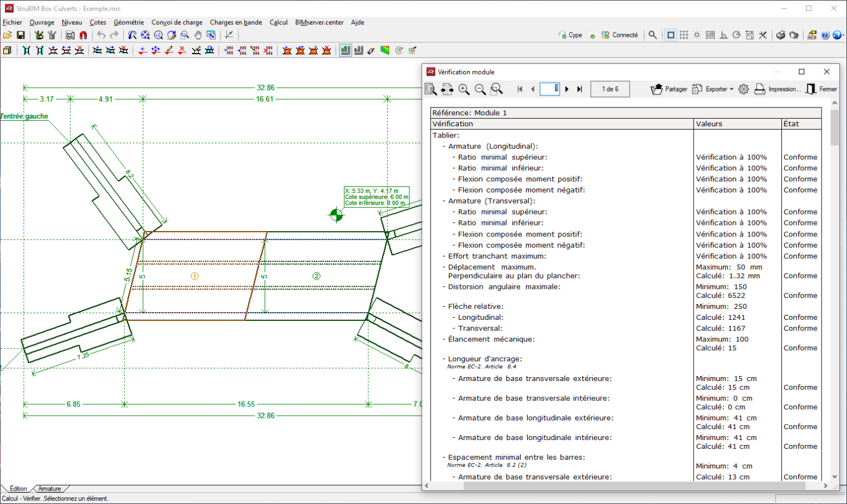The width and height of the screenshot is (847, 504).
Task: Zoom in on the verification report
Action: tap(464, 89)
